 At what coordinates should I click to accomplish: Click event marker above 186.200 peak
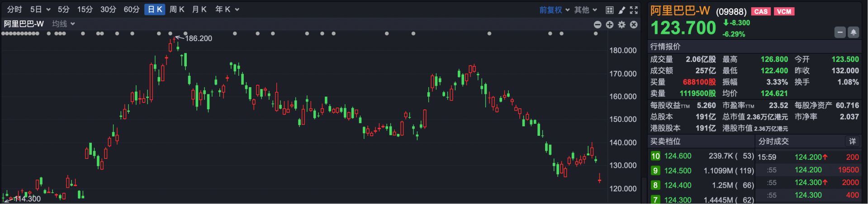click(170, 33)
